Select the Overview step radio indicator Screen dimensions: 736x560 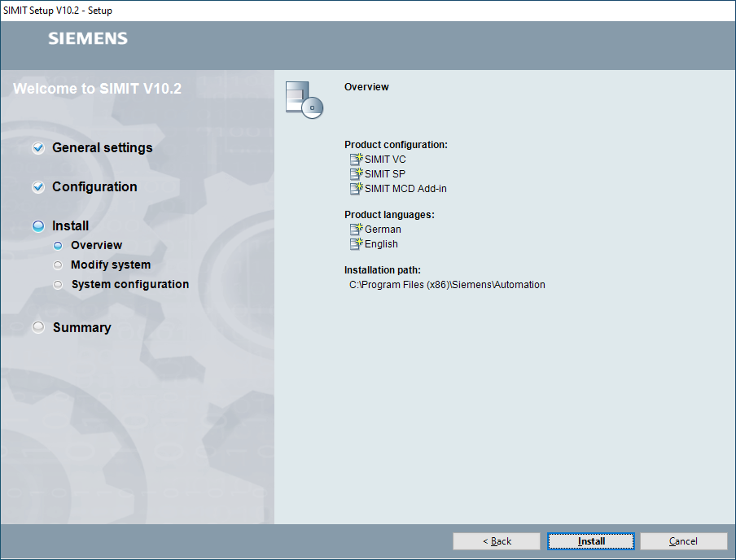[x=58, y=245]
